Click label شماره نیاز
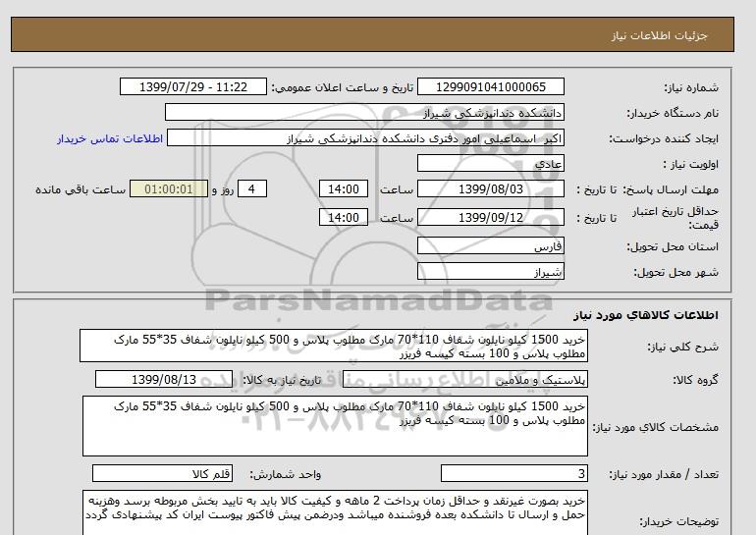756x535 pixels. (x=691, y=87)
